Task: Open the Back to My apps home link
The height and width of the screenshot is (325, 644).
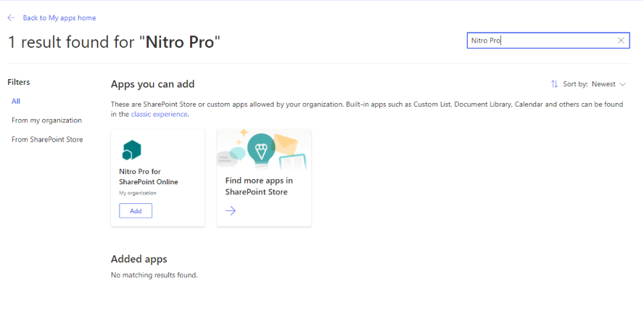Action: point(59,17)
